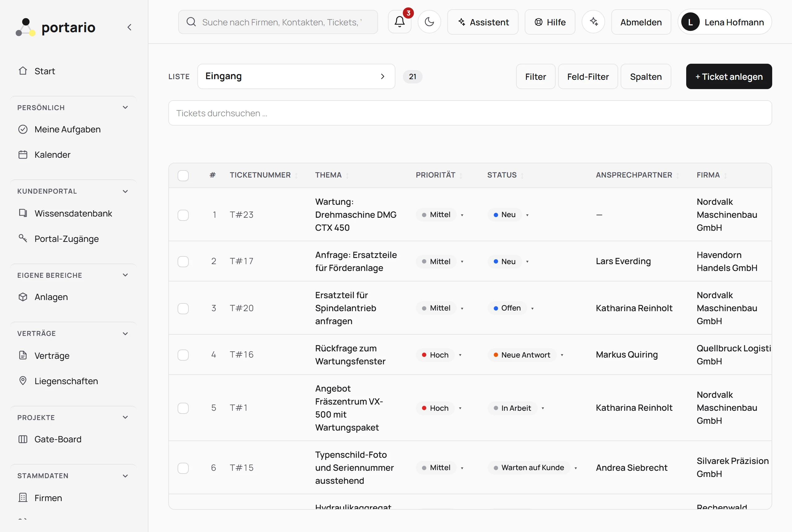
Task: Check the box for ticket T#17
Action: 183,262
